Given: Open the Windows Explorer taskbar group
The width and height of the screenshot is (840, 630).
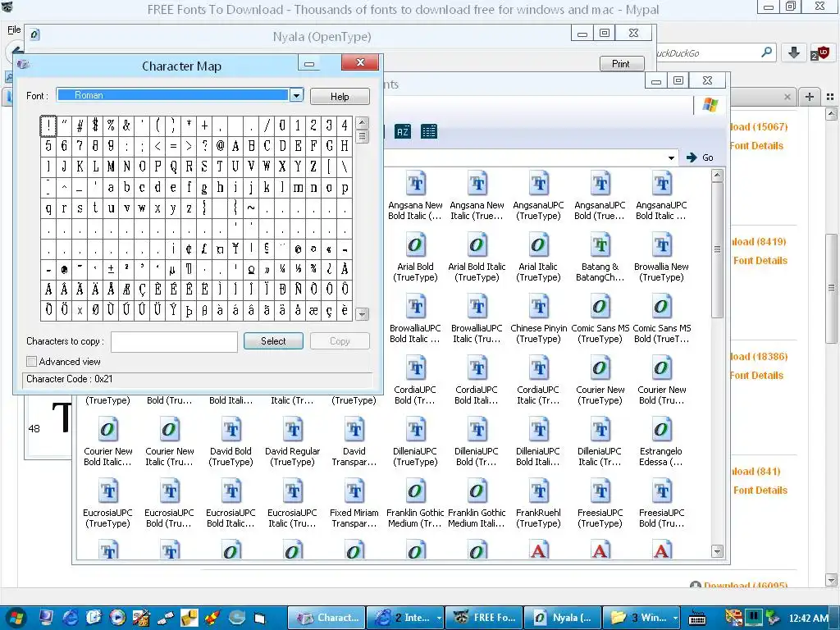Looking at the screenshot, I should pos(641,618).
